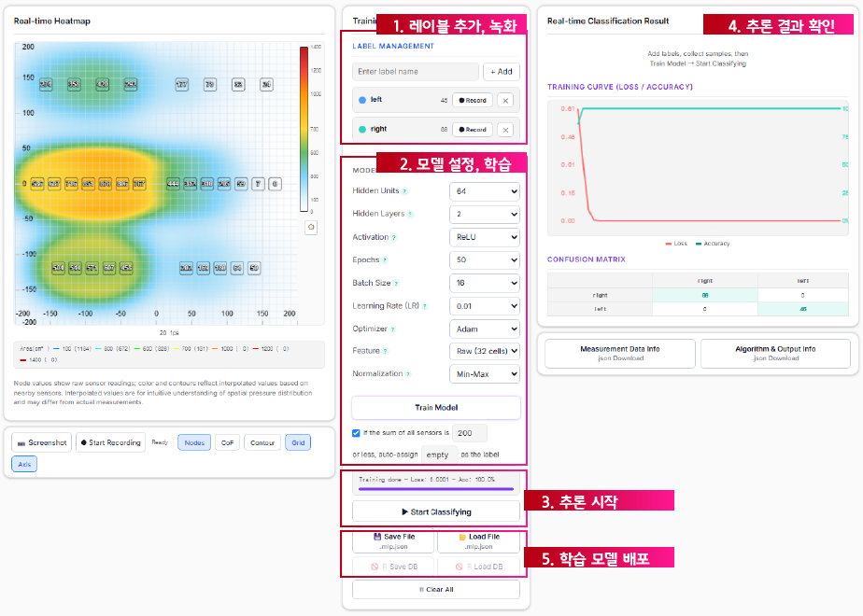This screenshot has height=616, width=863.
Task: Click the Start Classifying button
Action: click(436, 512)
